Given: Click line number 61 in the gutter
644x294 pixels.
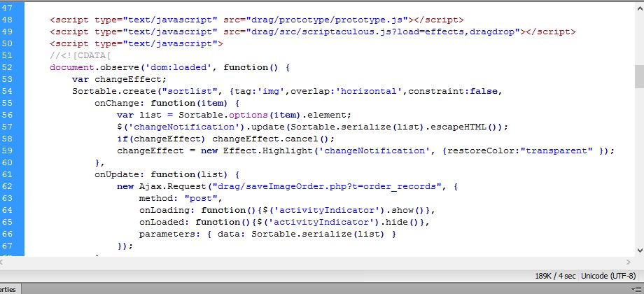Looking at the screenshot, I should [8, 174].
